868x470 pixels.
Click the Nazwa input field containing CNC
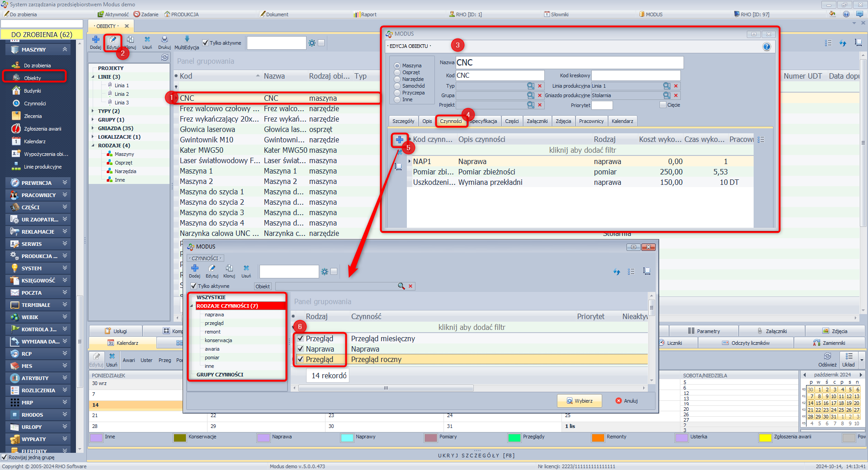click(569, 62)
